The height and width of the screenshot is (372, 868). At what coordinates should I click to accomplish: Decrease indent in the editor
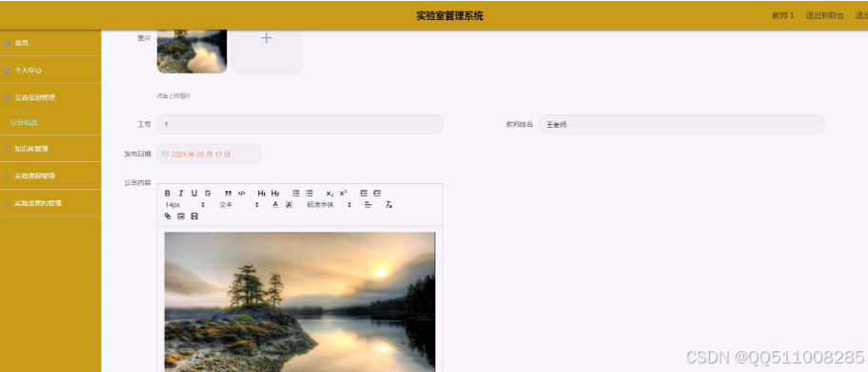(x=364, y=194)
